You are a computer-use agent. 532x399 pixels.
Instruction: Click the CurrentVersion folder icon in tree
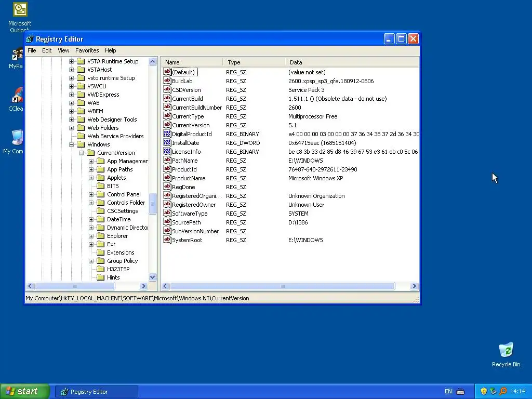pos(90,153)
